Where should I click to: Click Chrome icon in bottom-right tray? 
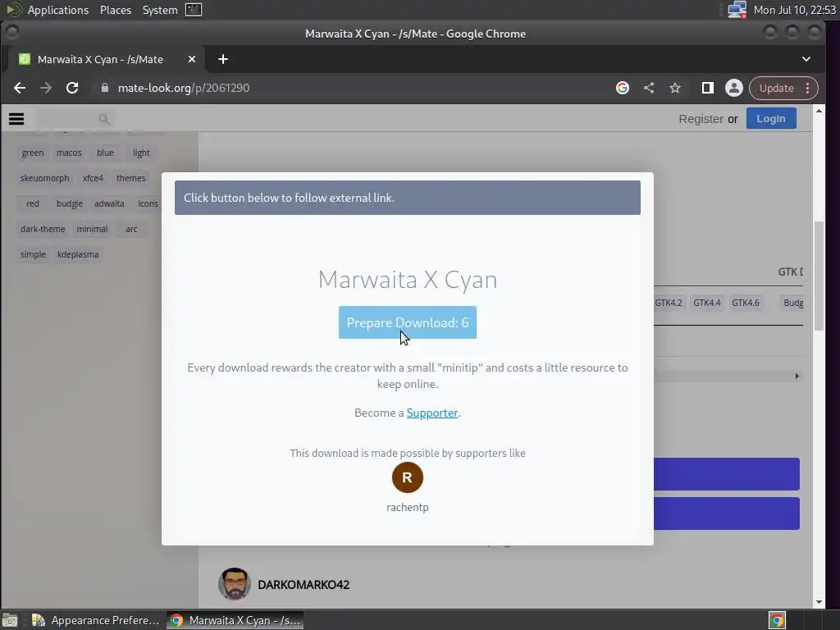pos(777,620)
